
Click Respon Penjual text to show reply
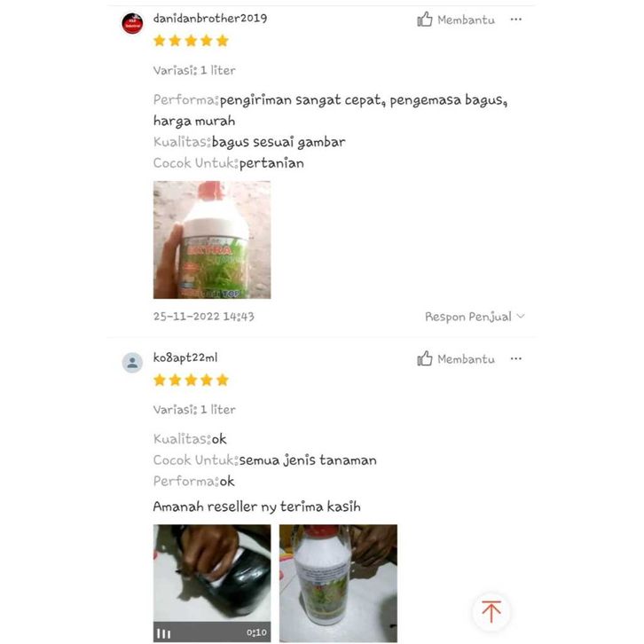coord(468,317)
